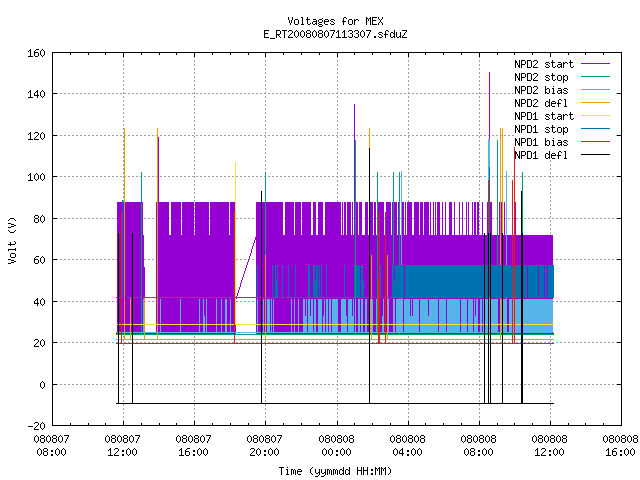
Task: Click the y-axis tick label -20
Action: pyautogui.click(x=36, y=426)
